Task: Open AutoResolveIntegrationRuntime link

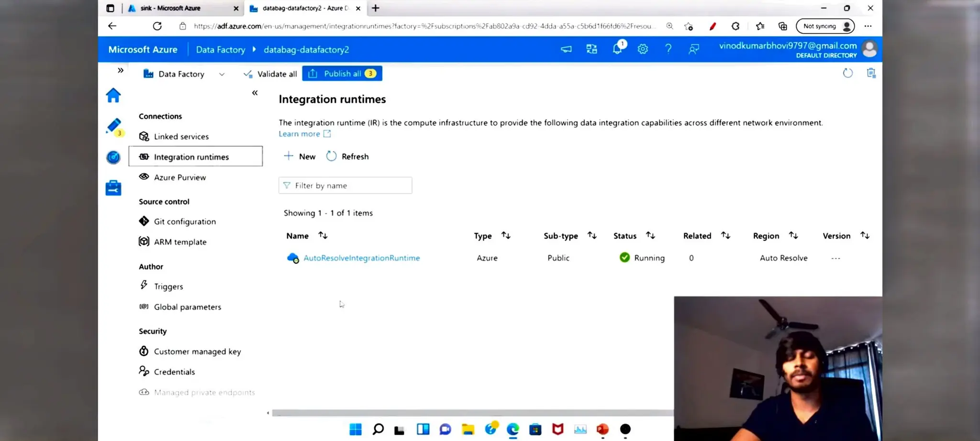Action: click(361, 258)
